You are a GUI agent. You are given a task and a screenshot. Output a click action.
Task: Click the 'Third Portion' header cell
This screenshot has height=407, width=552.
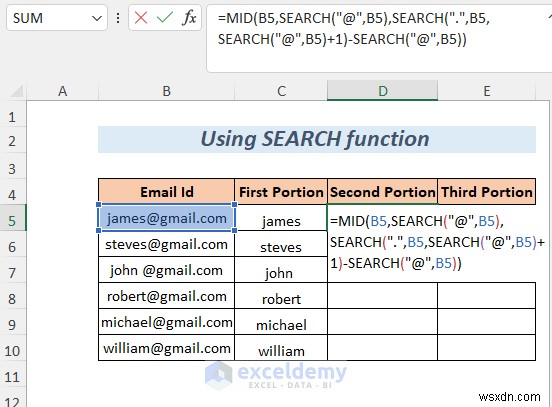coord(487,192)
